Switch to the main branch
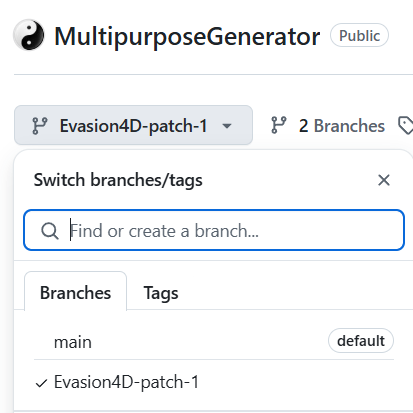 214,341
